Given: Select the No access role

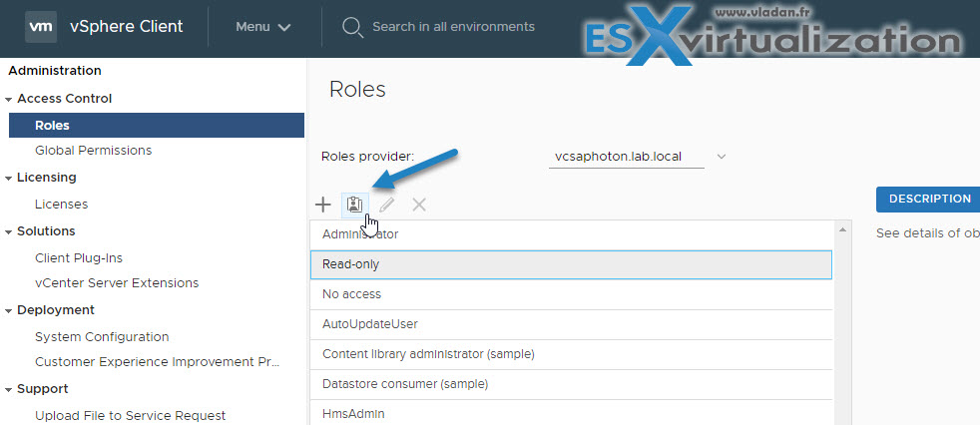Looking at the screenshot, I should tap(571, 294).
